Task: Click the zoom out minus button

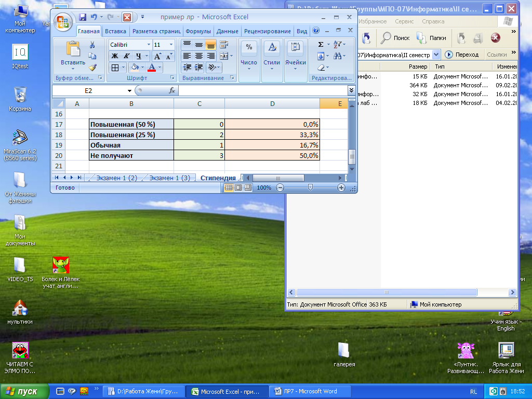Action: 280,188
